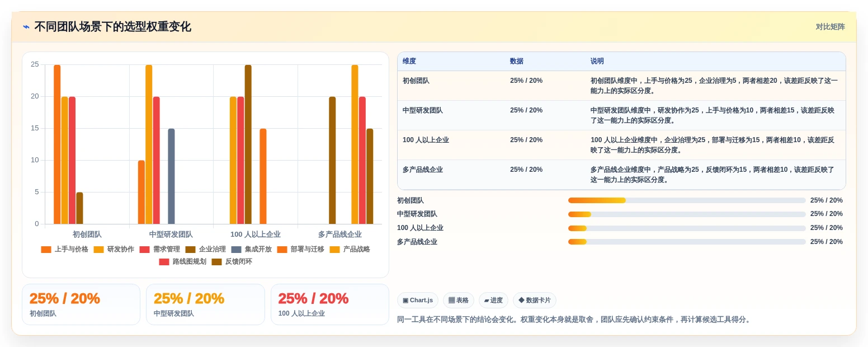Toggle the 研发协作 legend item
868x347 pixels.
click(114, 249)
